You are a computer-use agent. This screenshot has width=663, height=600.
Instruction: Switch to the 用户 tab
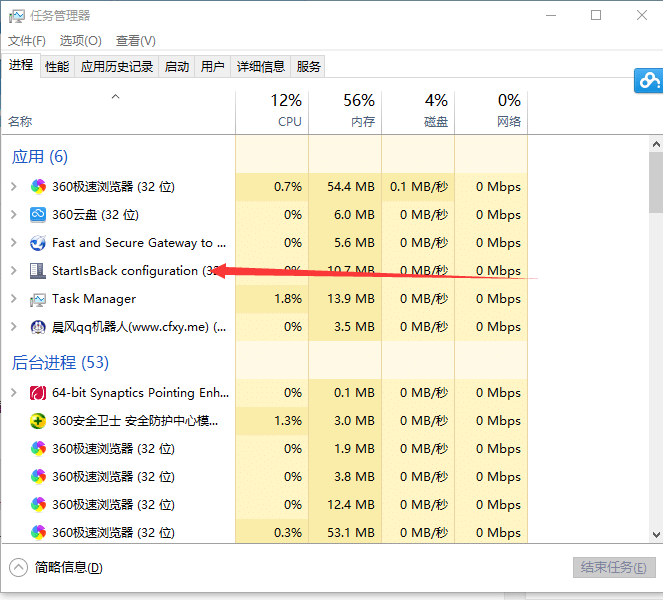click(213, 66)
